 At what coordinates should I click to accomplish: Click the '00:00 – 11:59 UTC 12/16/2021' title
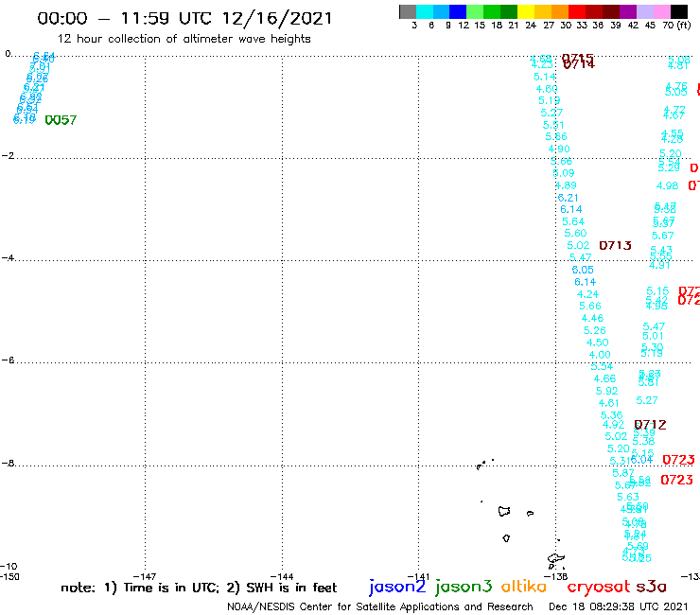(184, 19)
